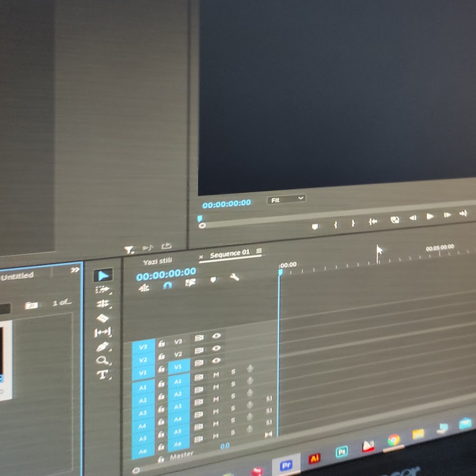Toggle sync lock on track V2
Image resolution: width=476 pixels, height=476 pixels.
[199, 351]
